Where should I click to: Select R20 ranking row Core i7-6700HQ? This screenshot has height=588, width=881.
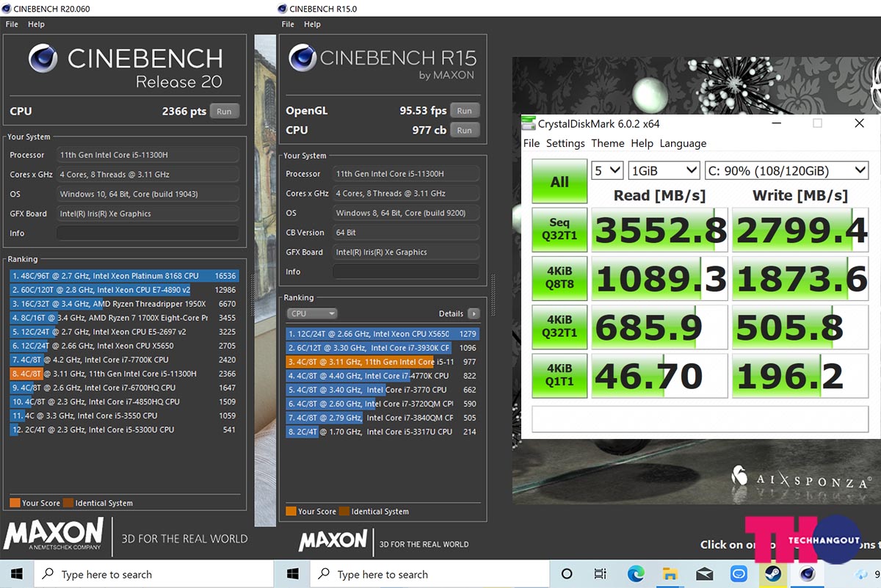(124, 388)
